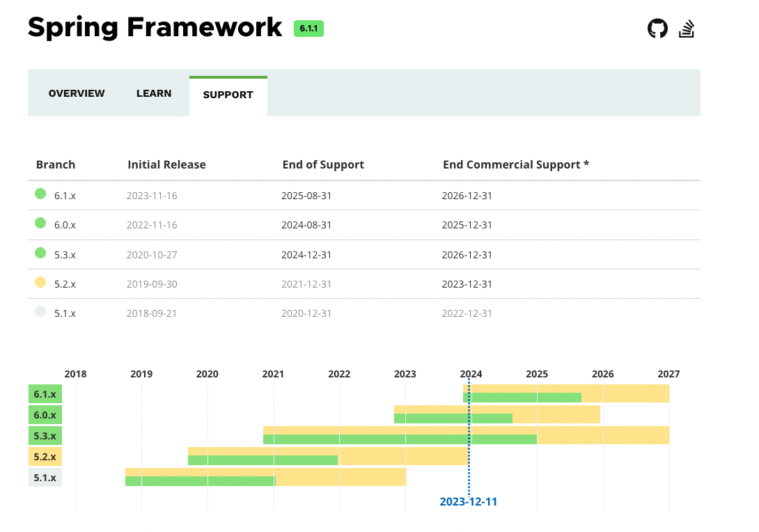Click the green active-support bar for 5.3.x
This screenshot has height=532, width=759.
(x=404, y=438)
